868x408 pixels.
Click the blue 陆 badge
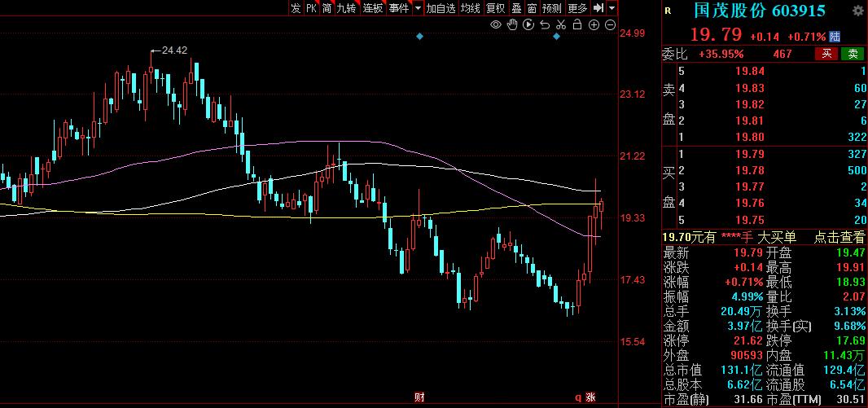click(x=835, y=37)
